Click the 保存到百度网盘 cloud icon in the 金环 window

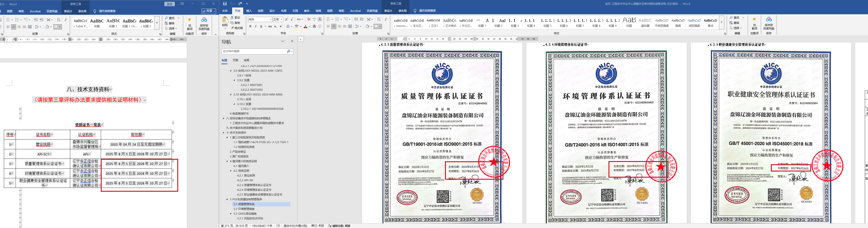point(769,20)
